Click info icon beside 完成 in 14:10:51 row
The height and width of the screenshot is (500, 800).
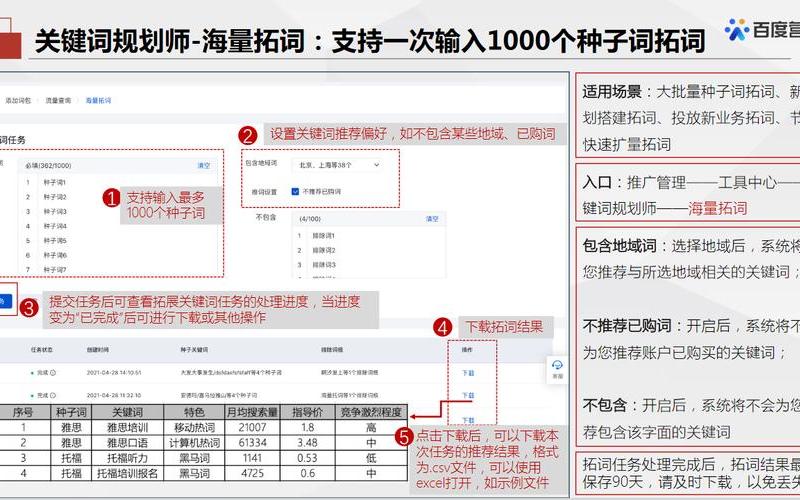coord(53,373)
